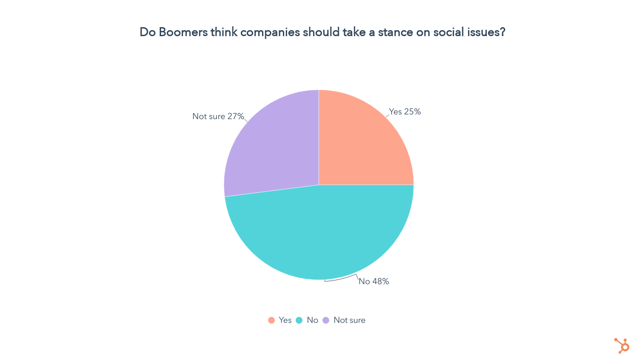Click the "Not sure 27%" data label

pyautogui.click(x=218, y=117)
